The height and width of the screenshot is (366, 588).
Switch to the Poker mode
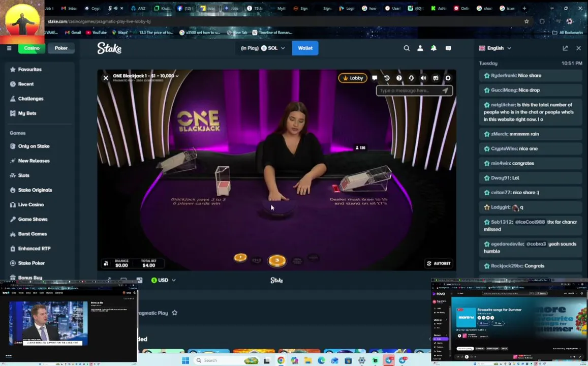click(61, 48)
